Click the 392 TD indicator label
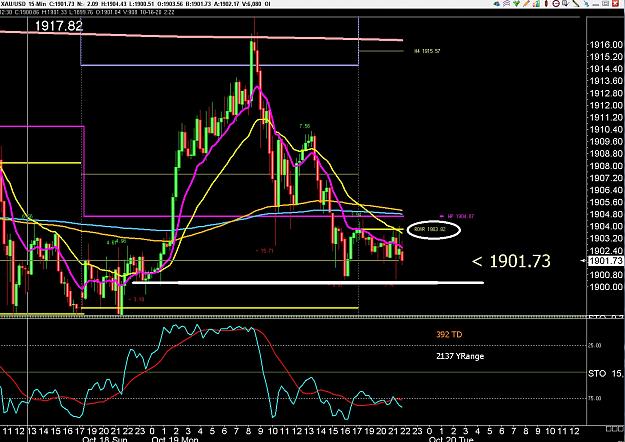This screenshot has height=442, width=625. pos(449,334)
